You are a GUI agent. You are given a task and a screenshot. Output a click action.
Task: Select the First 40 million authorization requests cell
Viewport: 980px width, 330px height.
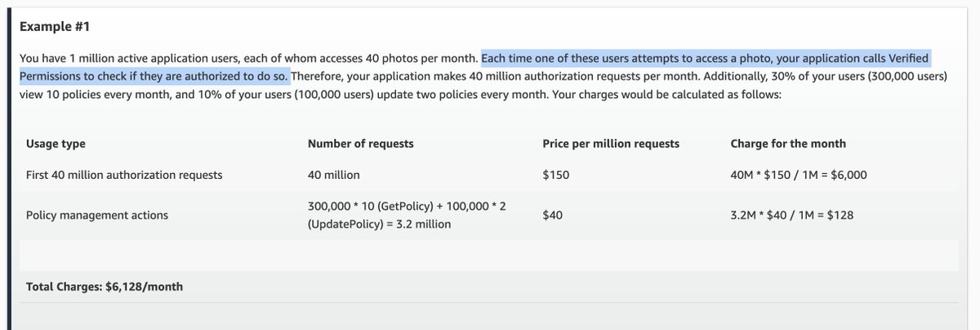pos(124,175)
